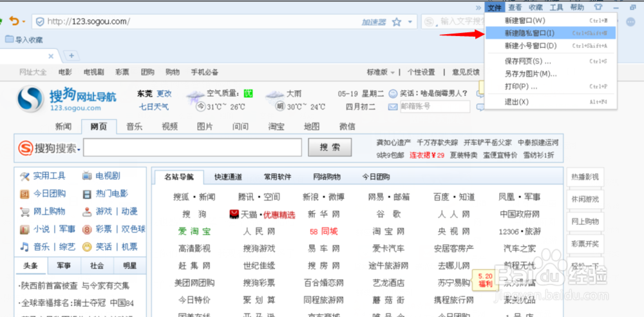Click the 小说 book icon
This screenshot has height=317, width=644.
[x=24, y=229]
